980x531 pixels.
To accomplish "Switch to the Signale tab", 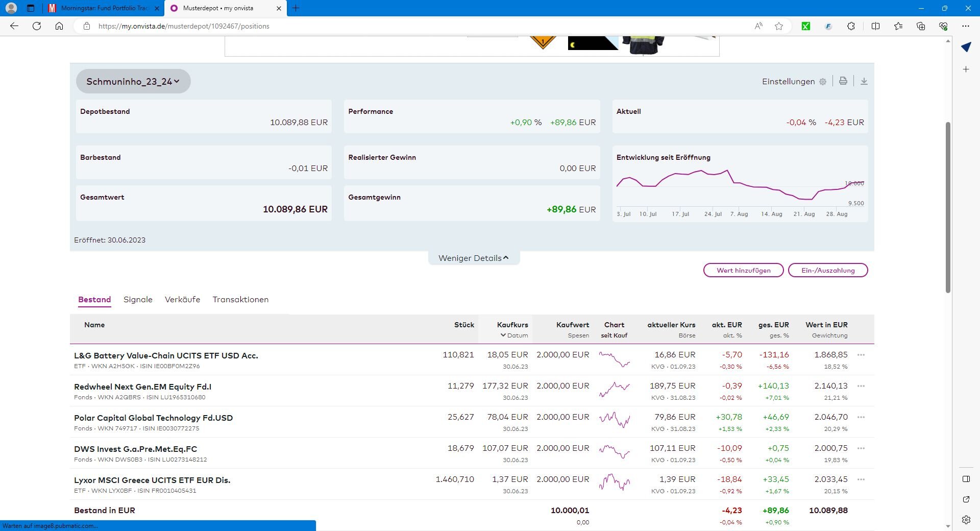I will tap(138, 300).
